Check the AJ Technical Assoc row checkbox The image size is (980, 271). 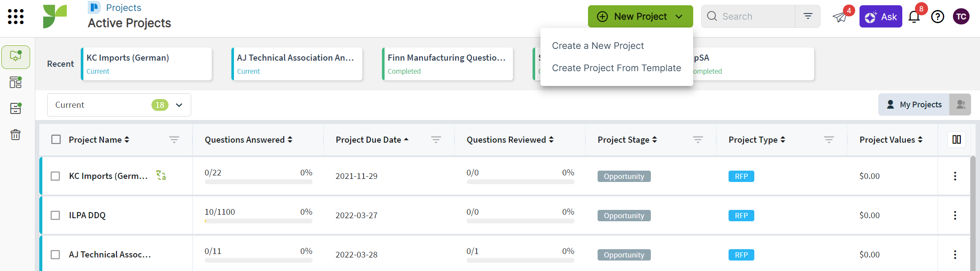click(55, 254)
